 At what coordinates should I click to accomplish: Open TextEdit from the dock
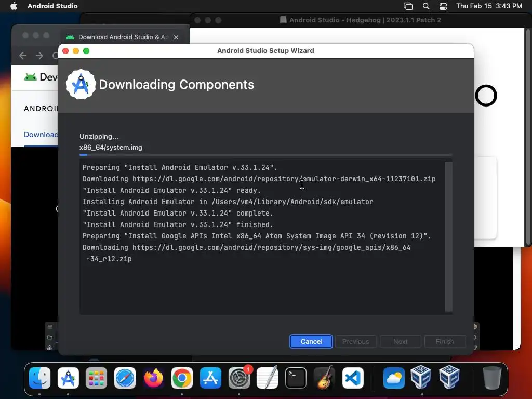click(x=268, y=378)
